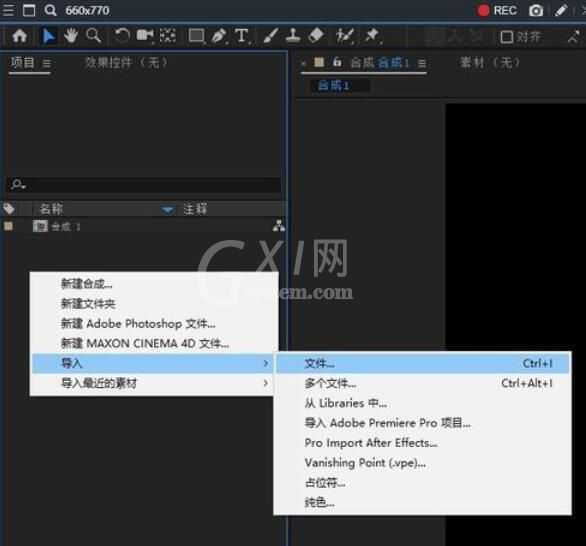
Task: Click the project search field
Action: coord(144,185)
